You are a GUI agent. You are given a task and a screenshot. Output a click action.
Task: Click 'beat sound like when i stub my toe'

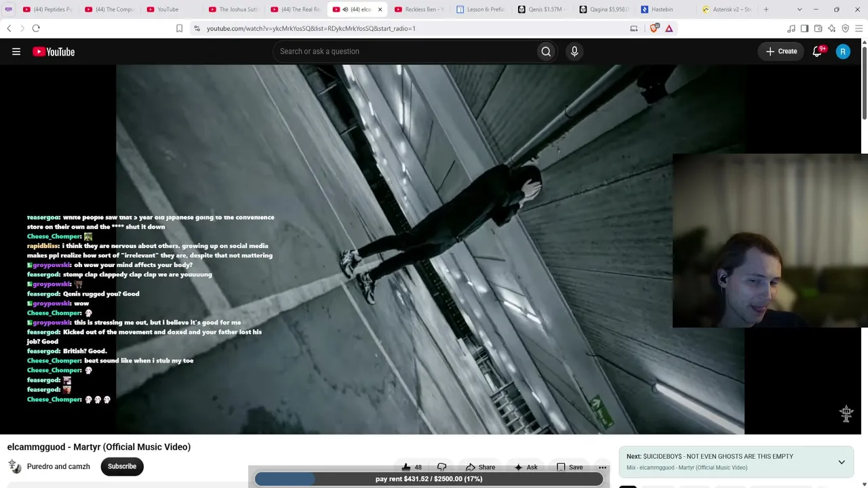point(138,361)
